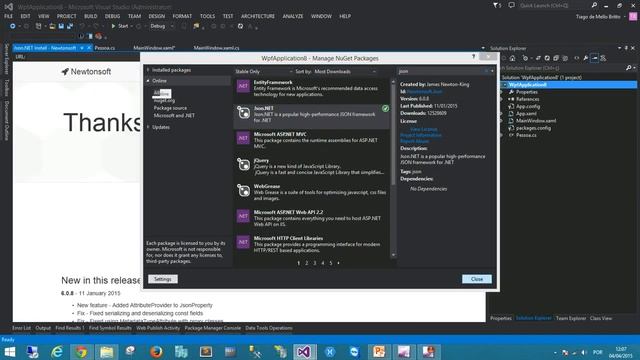The width and height of the screenshot is (640, 360).
Task: Collapse the WpfApplication8 project node
Action: point(504,85)
